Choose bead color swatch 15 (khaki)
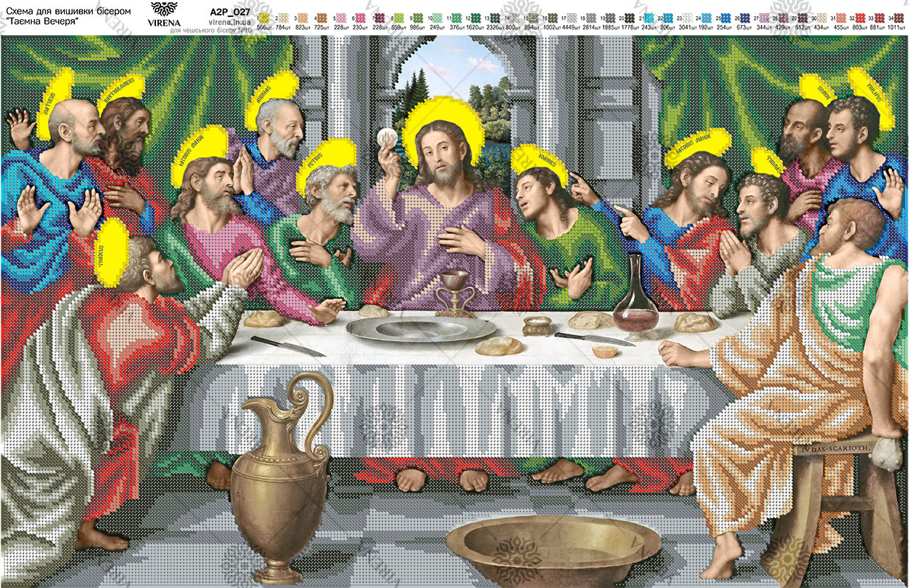Viewport: 909px width, 588px height. pos(534,17)
